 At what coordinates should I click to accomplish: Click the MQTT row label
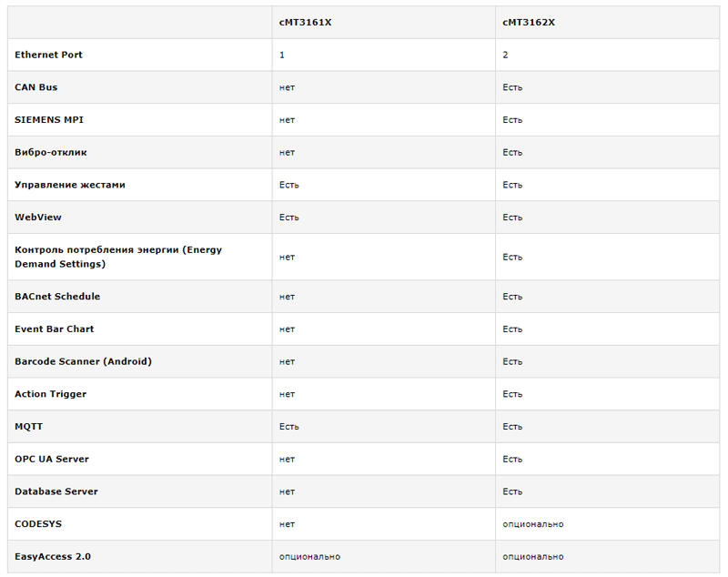pos(28,426)
